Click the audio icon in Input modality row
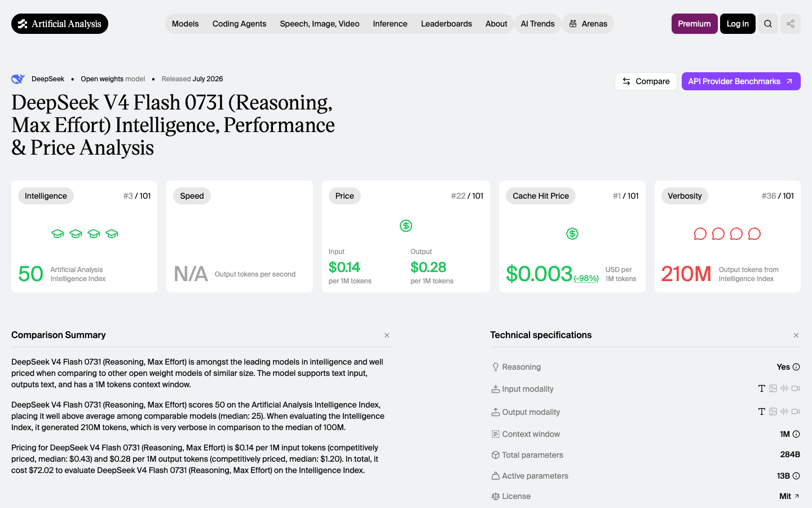 pos(784,388)
